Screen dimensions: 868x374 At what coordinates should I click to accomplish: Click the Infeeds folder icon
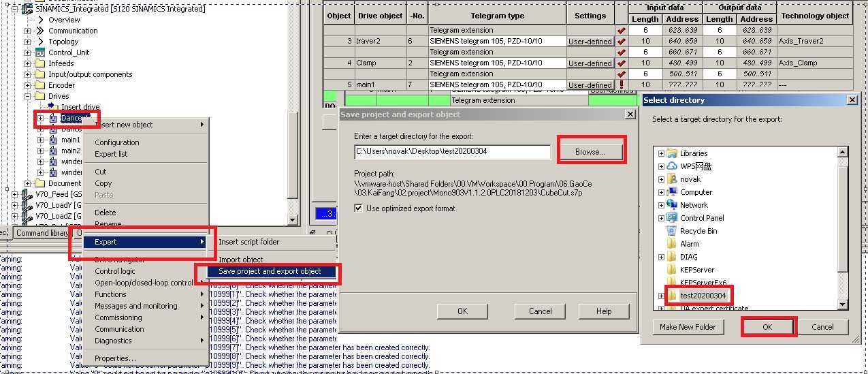click(x=39, y=63)
